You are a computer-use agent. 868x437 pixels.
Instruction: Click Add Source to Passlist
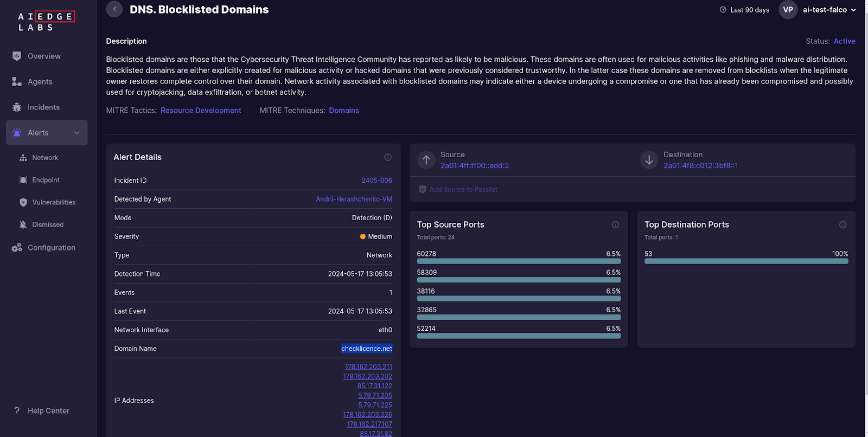(463, 189)
